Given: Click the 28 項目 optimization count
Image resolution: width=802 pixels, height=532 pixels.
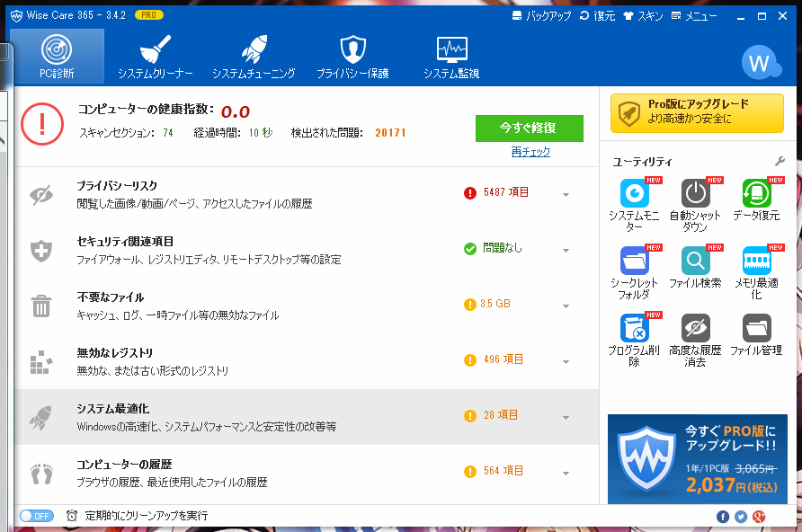Looking at the screenshot, I should pyautogui.click(x=501, y=415).
